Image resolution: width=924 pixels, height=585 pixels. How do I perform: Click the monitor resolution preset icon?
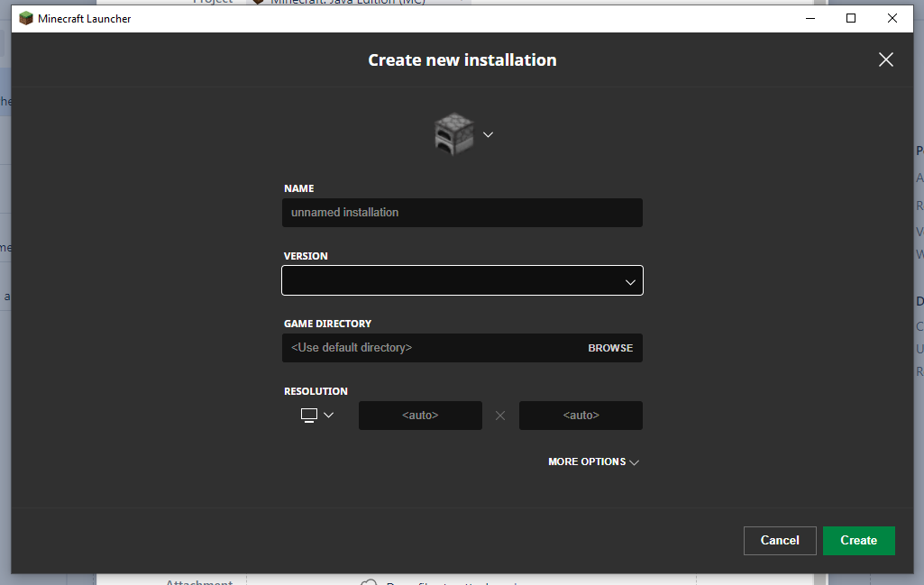pyautogui.click(x=309, y=416)
